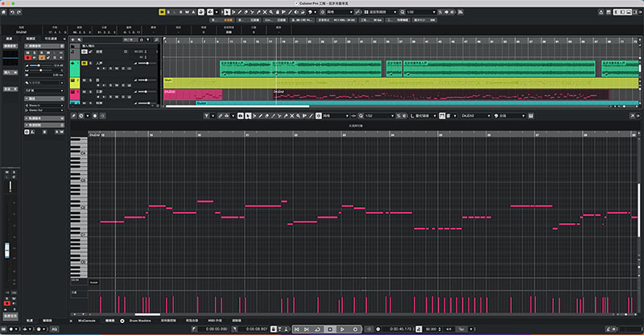Click the transport Stop button
The width and height of the screenshot is (644, 335).
[330, 329]
